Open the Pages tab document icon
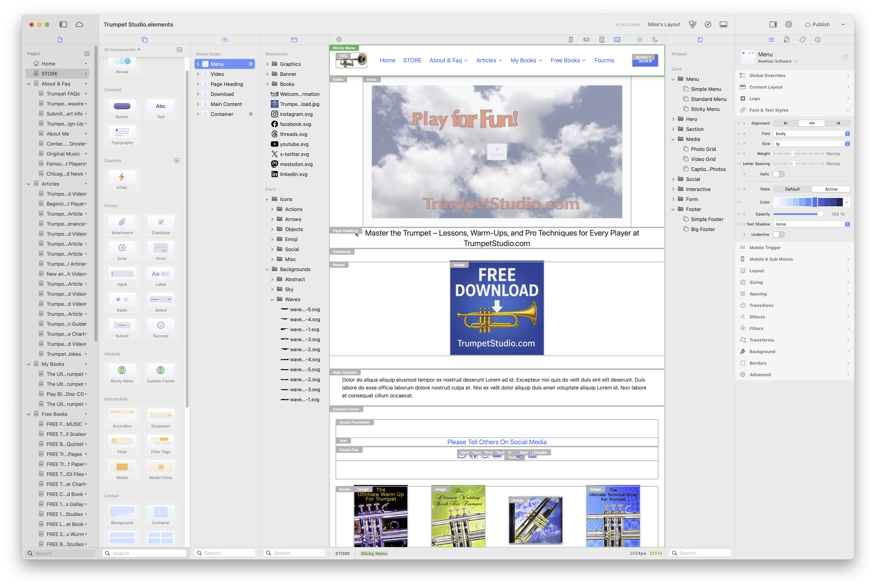This screenshot has height=588, width=876. pos(60,40)
